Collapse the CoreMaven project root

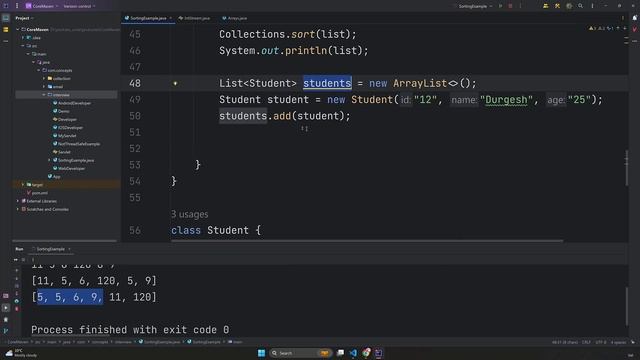[x=18, y=29]
